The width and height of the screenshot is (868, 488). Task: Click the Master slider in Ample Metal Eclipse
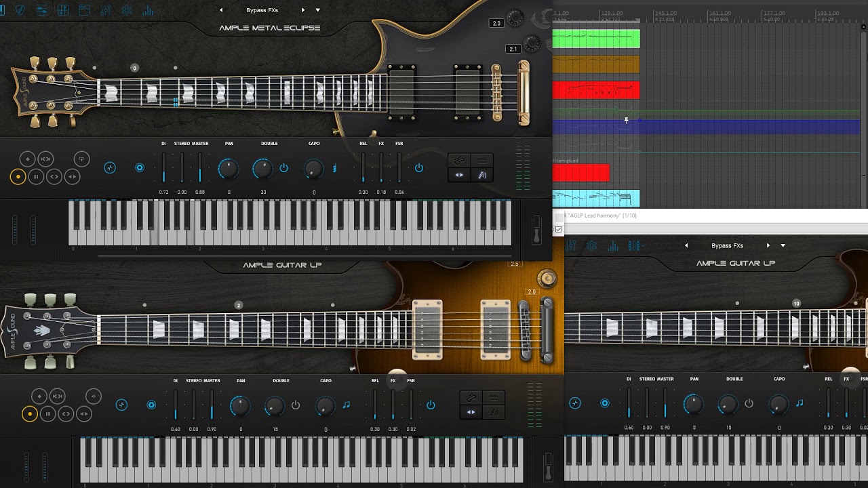click(200, 167)
